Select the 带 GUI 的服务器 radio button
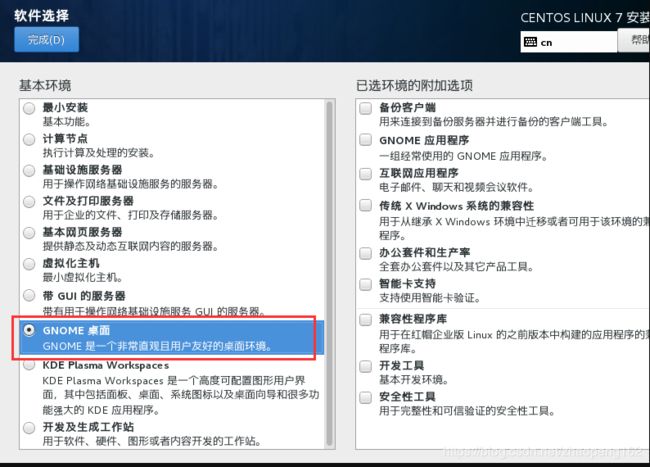The width and height of the screenshot is (650, 467). [x=29, y=295]
